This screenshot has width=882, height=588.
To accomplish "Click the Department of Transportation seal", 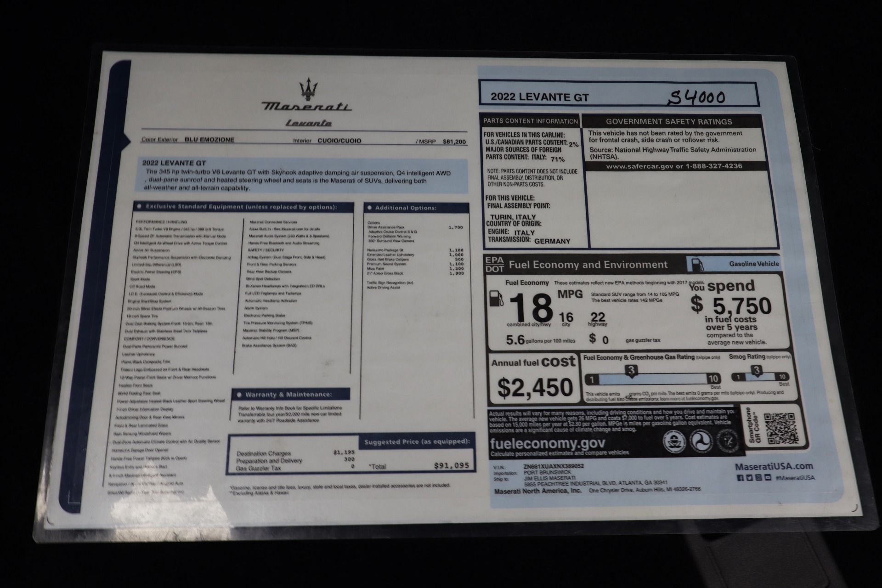I will [x=701, y=441].
